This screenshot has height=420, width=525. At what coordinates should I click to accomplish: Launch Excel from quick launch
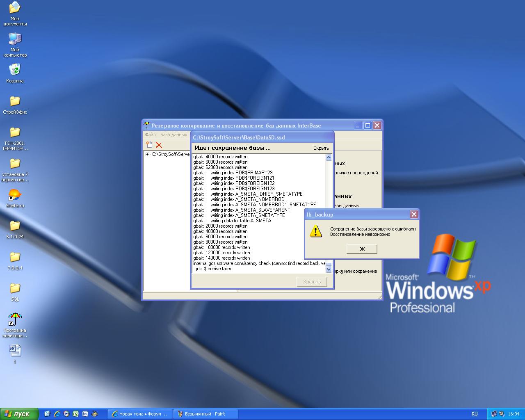[76, 414]
